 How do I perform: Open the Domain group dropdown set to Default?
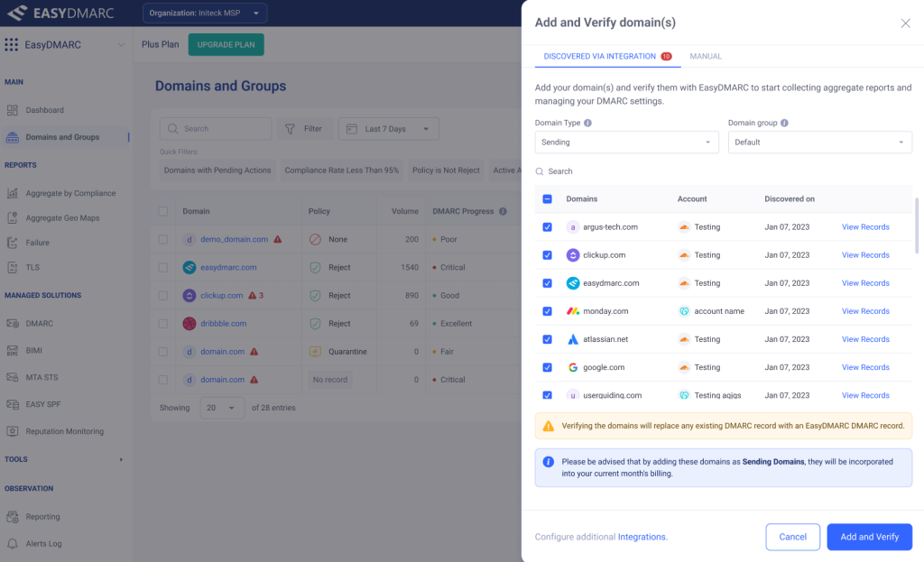(819, 143)
